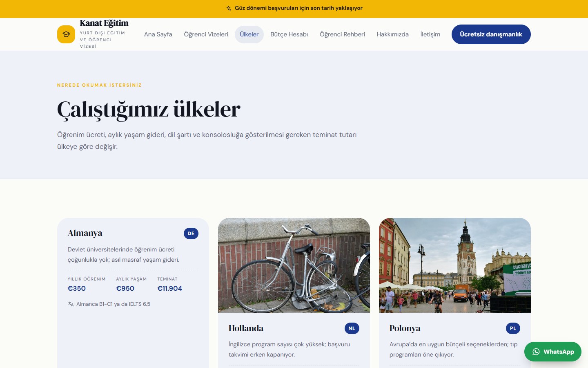This screenshot has width=588, height=368.
Task: Go to Ana Sayfa in the navigation
Action: [x=158, y=34]
